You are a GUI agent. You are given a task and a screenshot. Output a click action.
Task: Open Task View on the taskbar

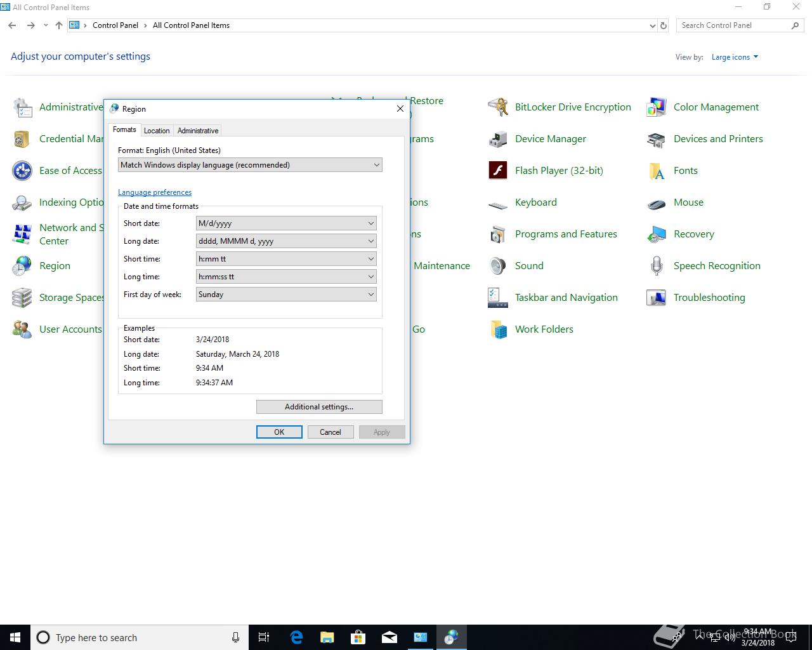coord(264,637)
